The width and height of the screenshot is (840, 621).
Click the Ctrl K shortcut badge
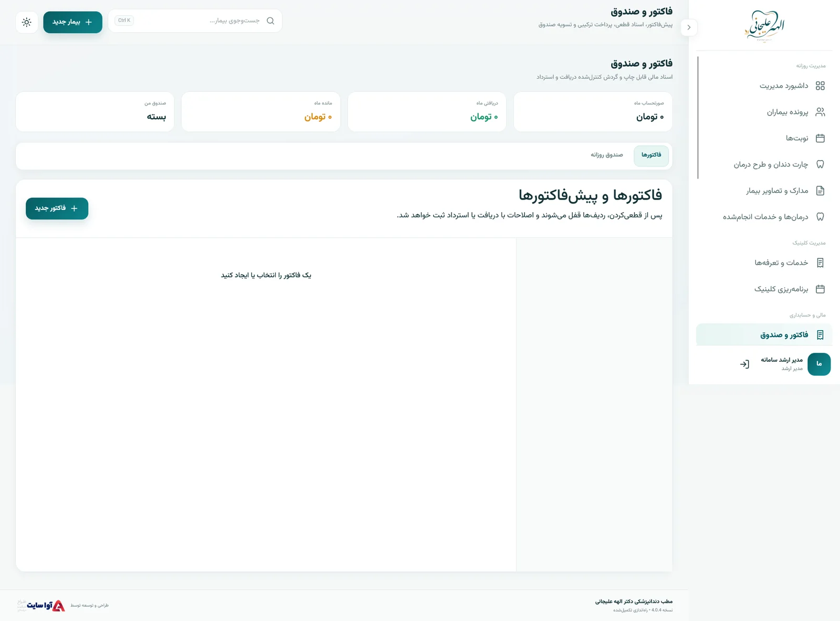point(124,20)
